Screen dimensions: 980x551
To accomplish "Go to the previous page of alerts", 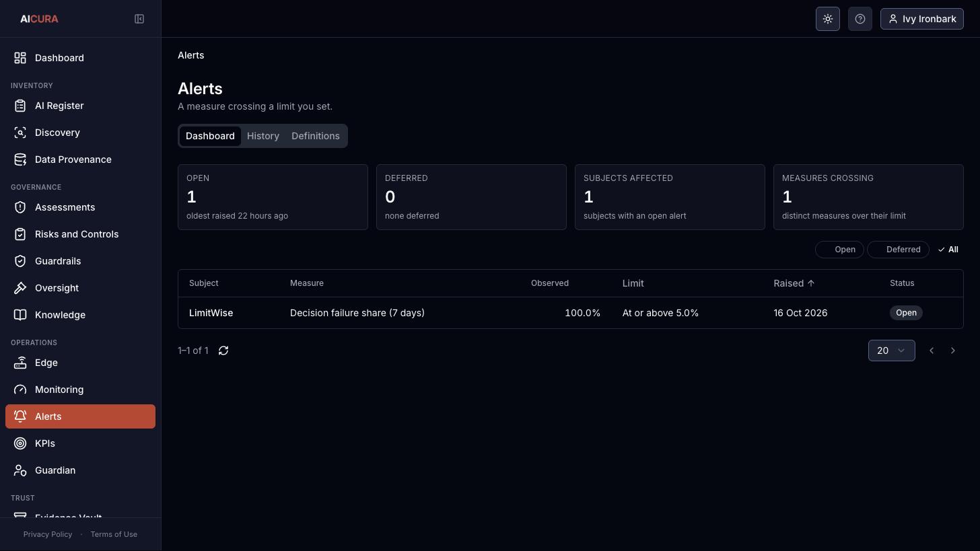I will click(932, 351).
